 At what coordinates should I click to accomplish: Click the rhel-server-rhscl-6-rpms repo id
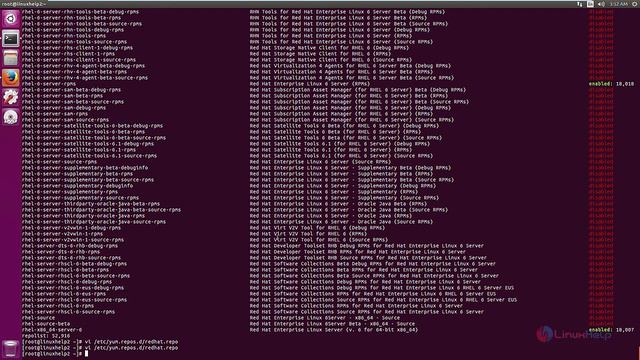[x=58, y=306]
